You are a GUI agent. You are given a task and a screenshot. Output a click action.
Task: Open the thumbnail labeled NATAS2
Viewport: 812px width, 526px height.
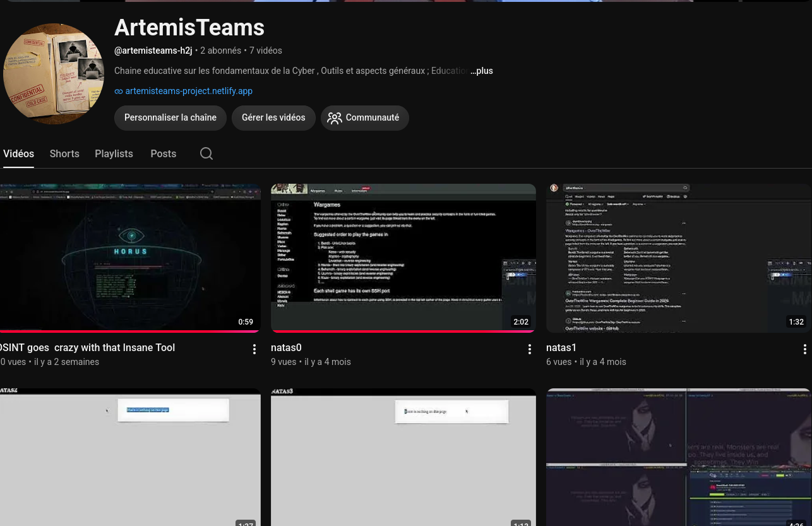point(130,457)
